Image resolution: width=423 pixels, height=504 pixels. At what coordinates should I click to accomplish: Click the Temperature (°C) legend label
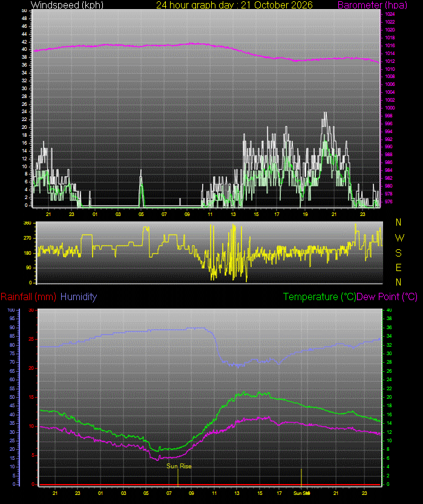point(320,296)
